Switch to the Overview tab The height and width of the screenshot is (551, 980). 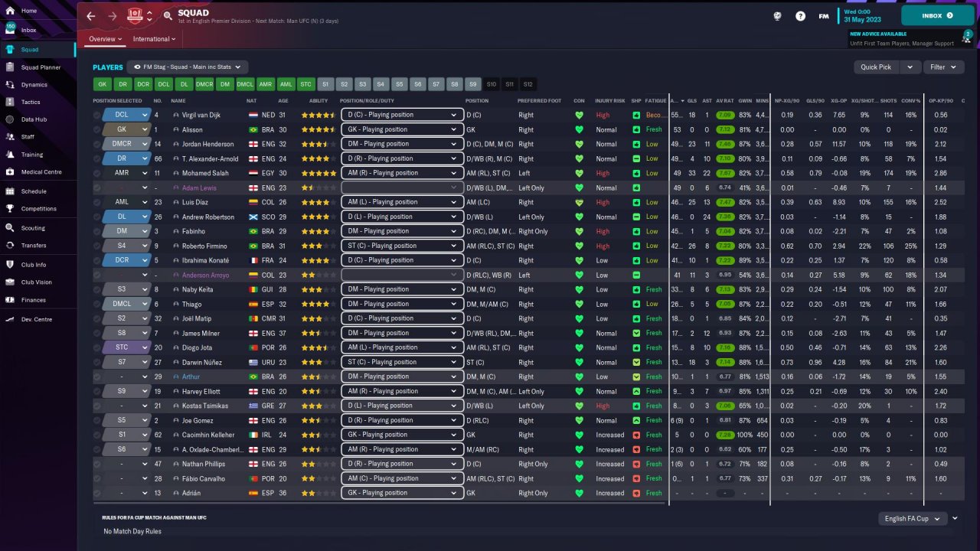tap(105, 39)
